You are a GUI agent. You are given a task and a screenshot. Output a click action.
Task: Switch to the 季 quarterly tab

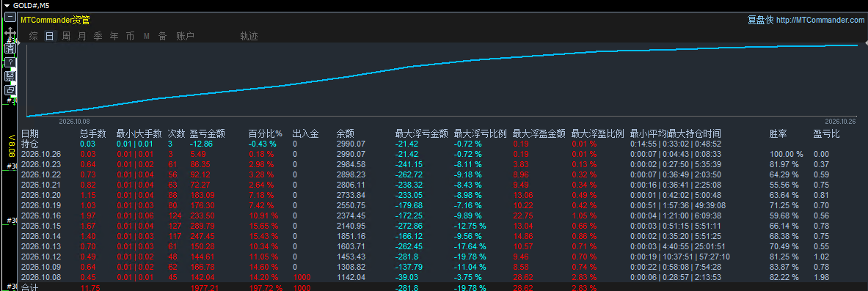pyautogui.click(x=98, y=36)
